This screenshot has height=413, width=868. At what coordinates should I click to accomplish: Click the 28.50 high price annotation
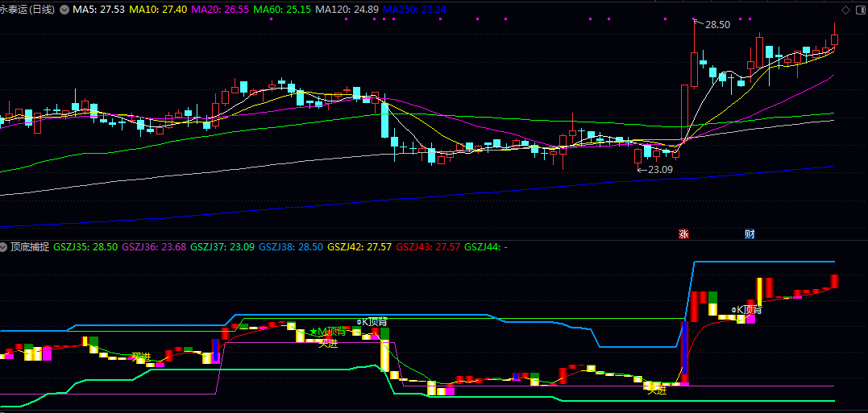coord(716,25)
